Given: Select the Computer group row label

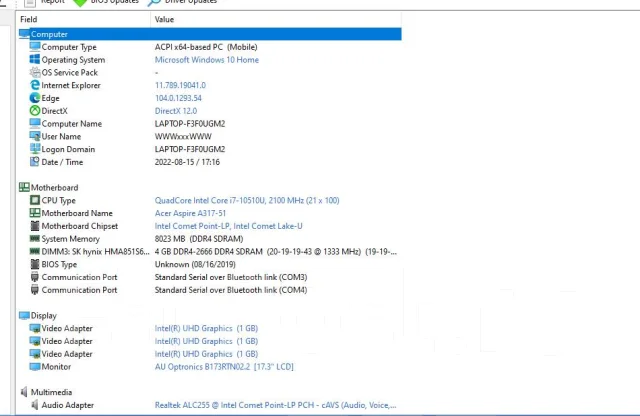Looking at the screenshot, I should 49,34.
